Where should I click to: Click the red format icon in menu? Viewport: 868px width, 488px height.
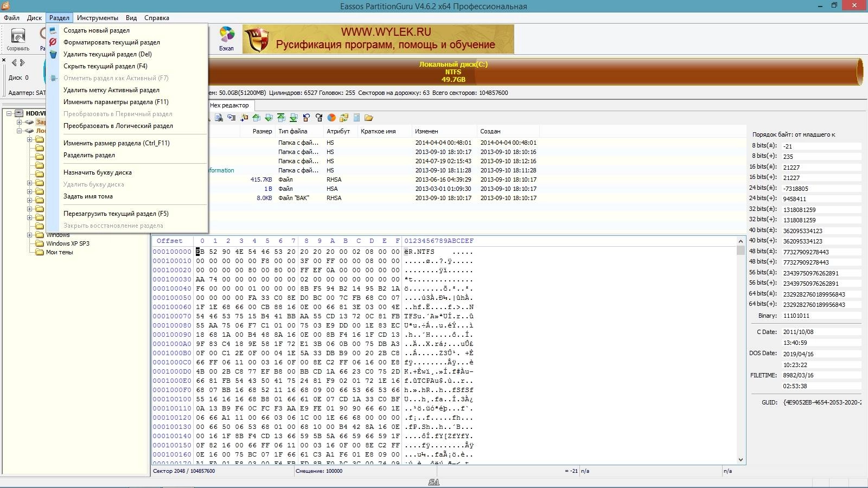pyautogui.click(x=53, y=42)
